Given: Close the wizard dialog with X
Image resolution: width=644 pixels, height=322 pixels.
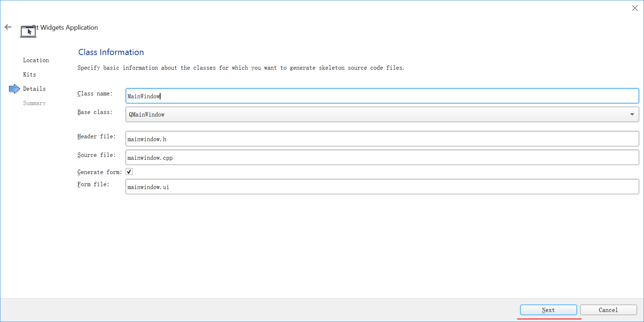Looking at the screenshot, I should point(635,8).
